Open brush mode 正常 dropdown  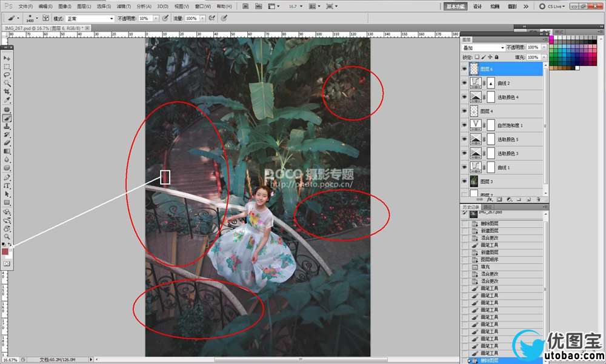(90, 19)
